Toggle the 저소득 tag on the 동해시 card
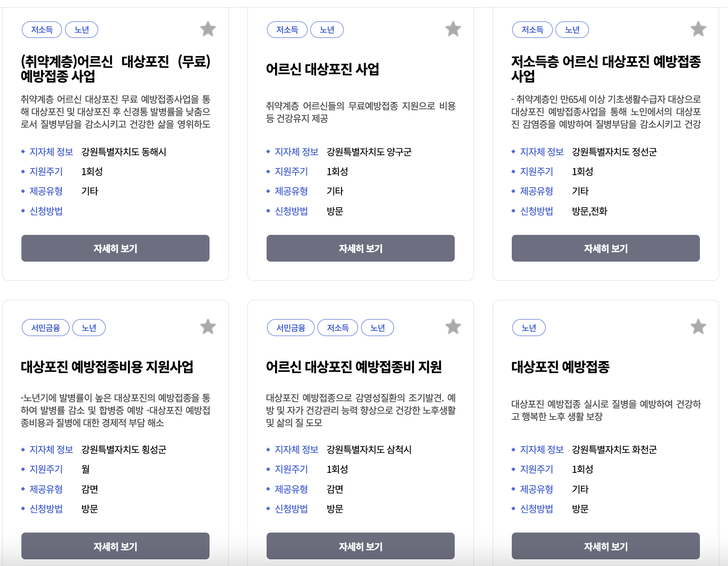This screenshot has height=566, width=728. pos(41,30)
